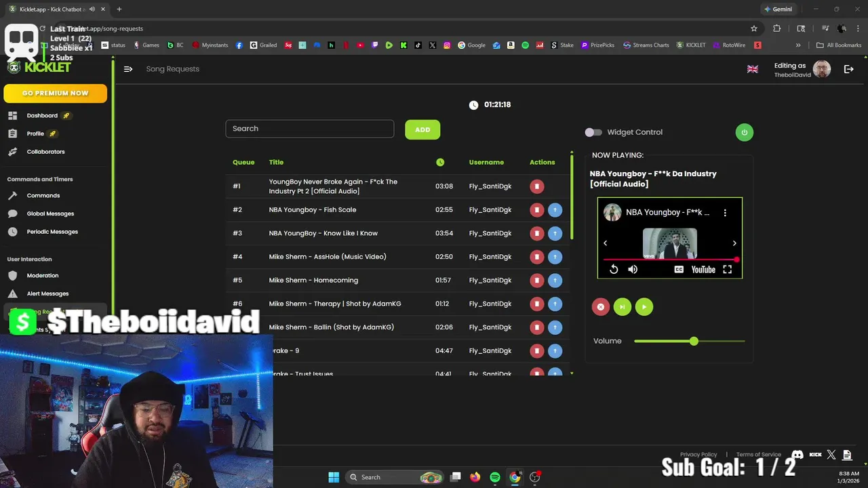Click the logout icon at top right
Screen dimensions: 868x488
(x=848, y=69)
